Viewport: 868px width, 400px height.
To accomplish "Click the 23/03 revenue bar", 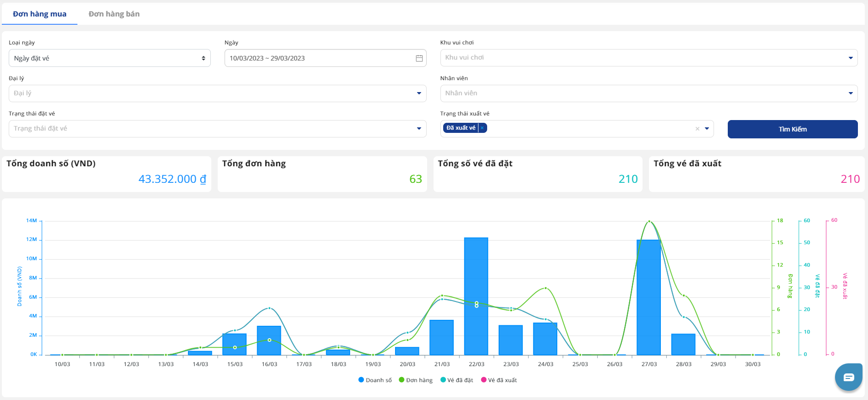I will (511, 340).
